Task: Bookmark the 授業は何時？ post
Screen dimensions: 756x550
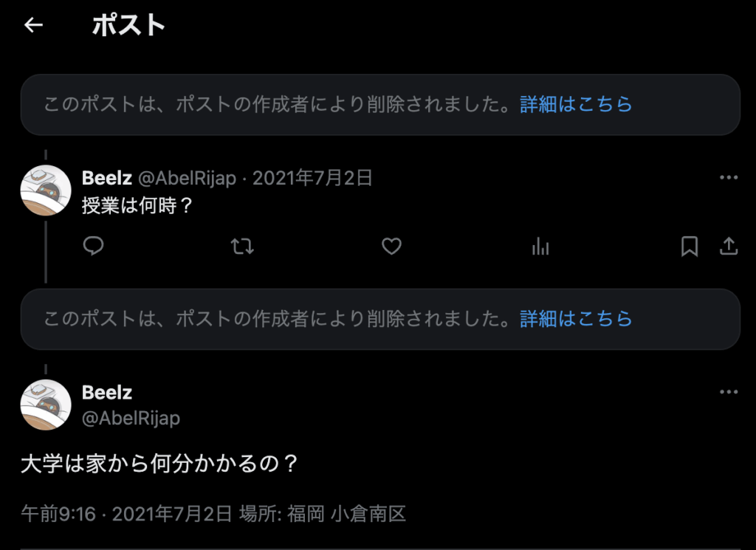Action: pos(690,247)
